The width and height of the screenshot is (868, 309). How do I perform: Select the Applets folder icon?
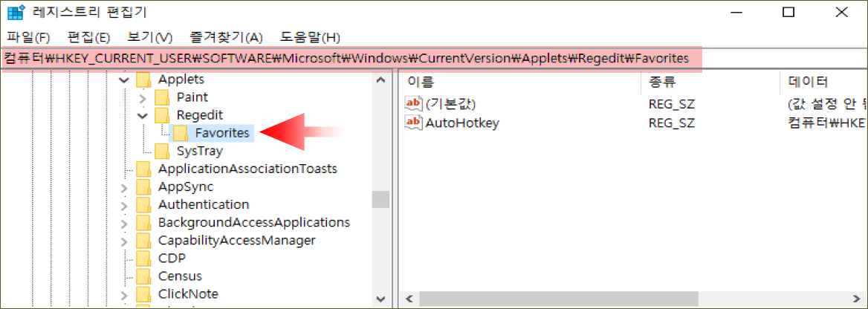tap(143, 79)
